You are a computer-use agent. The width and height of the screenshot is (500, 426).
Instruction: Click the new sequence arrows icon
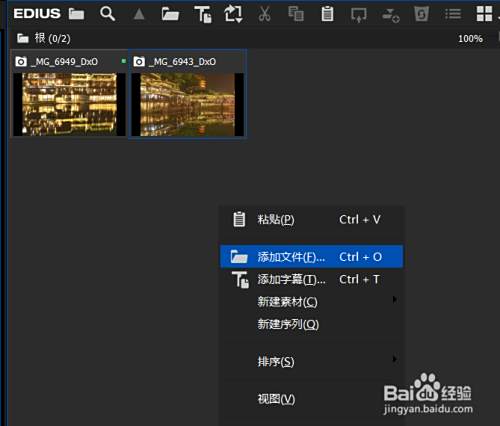(x=233, y=14)
